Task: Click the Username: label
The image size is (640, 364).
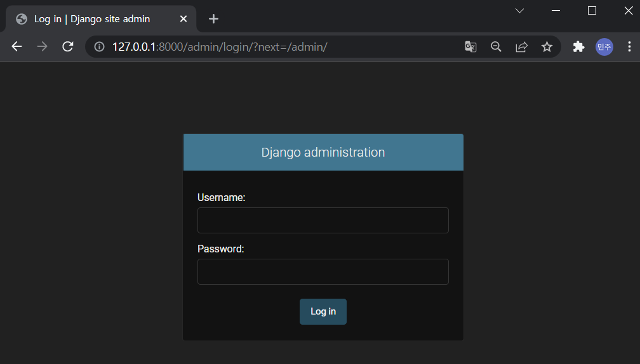Action: (221, 198)
